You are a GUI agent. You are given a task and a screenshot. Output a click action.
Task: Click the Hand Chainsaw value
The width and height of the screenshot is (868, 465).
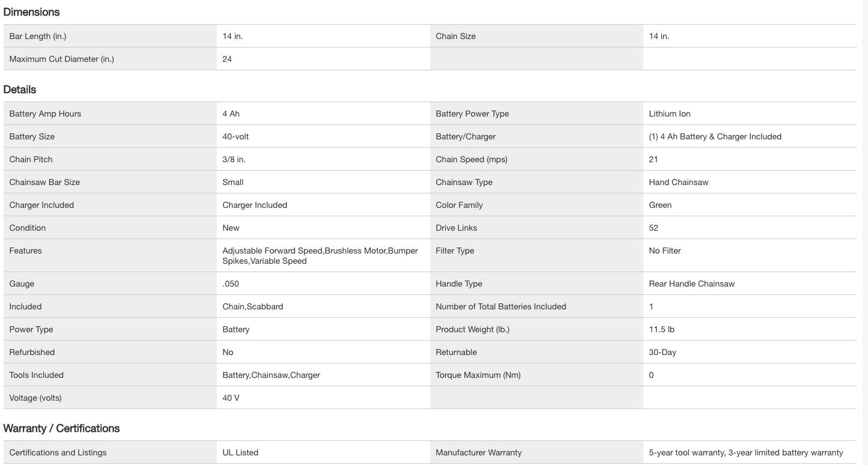pyautogui.click(x=678, y=182)
